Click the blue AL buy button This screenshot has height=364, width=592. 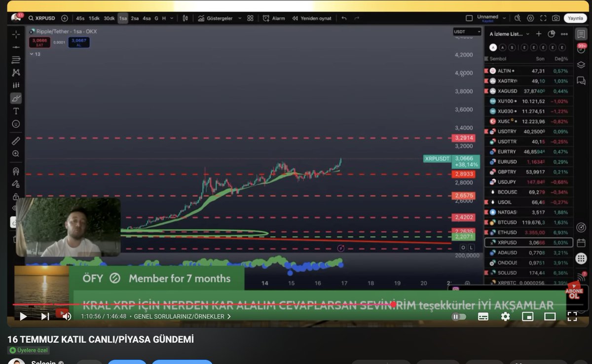point(79,42)
